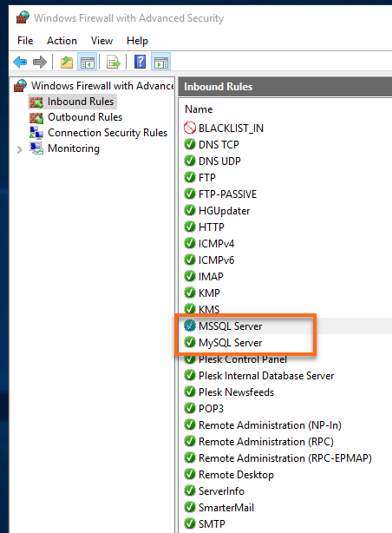Select the HGUpdater rule
Image resolution: width=392 pixels, height=533 pixels.
pos(225,211)
